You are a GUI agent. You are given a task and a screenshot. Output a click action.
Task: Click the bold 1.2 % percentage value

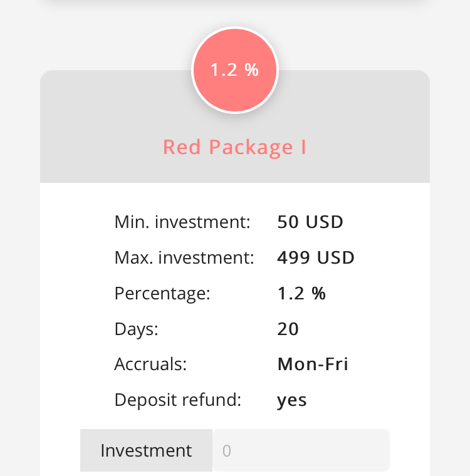tap(301, 293)
